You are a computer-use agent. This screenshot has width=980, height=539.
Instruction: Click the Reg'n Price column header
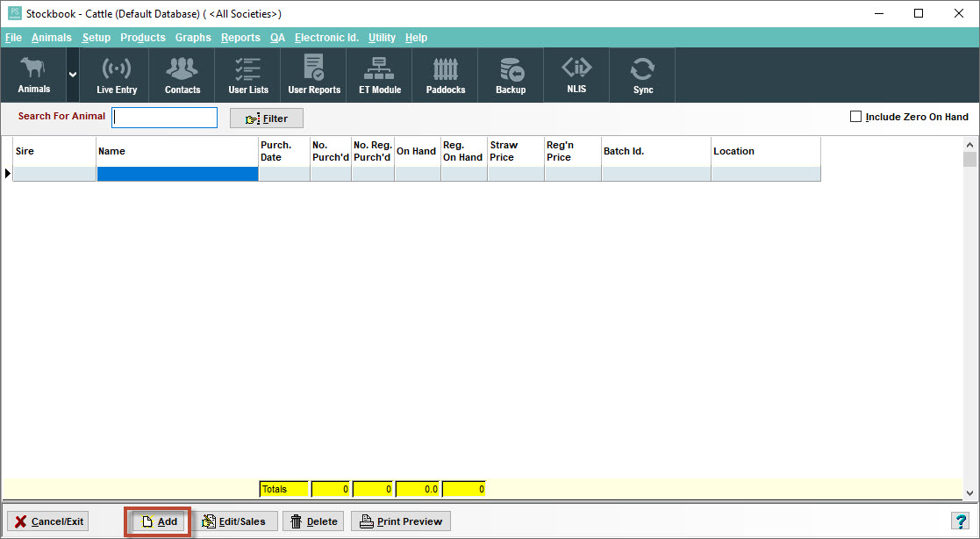pos(573,151)
